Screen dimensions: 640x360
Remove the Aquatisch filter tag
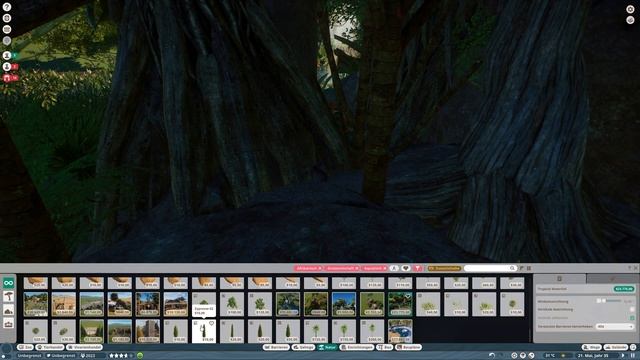click(x=385, y=268)
